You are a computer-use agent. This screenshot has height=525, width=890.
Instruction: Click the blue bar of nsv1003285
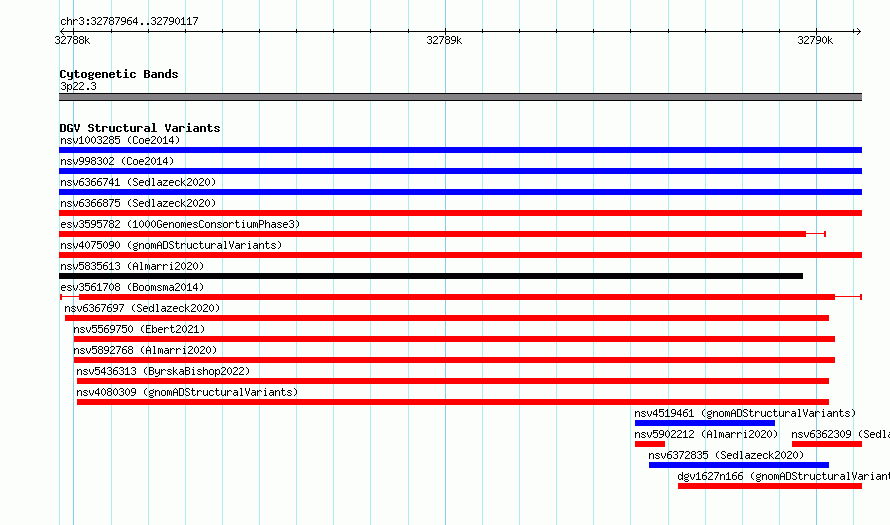tap(460, 150)
